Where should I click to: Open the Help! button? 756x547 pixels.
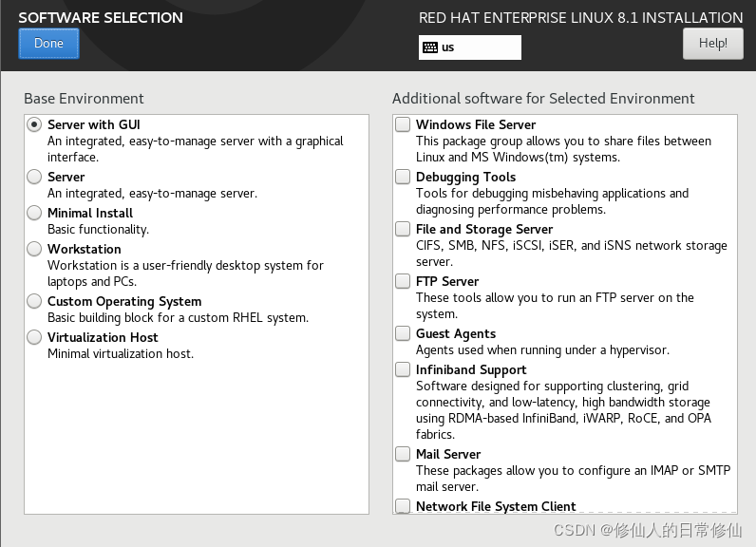(x=712, y=44)
